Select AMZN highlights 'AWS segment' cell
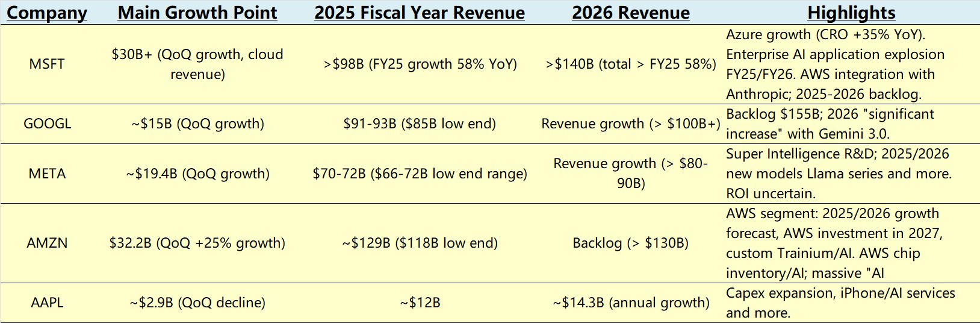The height and width of the screenshot is (323, 980). [834, 243]
